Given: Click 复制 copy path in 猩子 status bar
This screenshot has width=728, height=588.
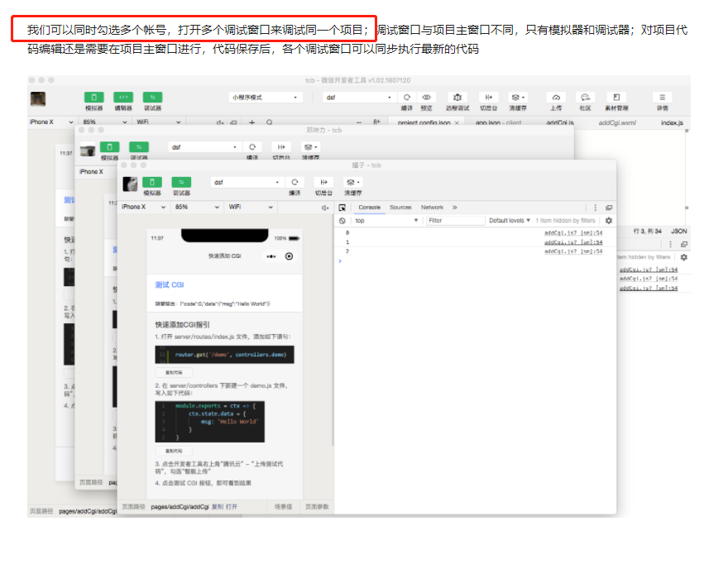Looking at the screenshot, I should click(218, 507).
